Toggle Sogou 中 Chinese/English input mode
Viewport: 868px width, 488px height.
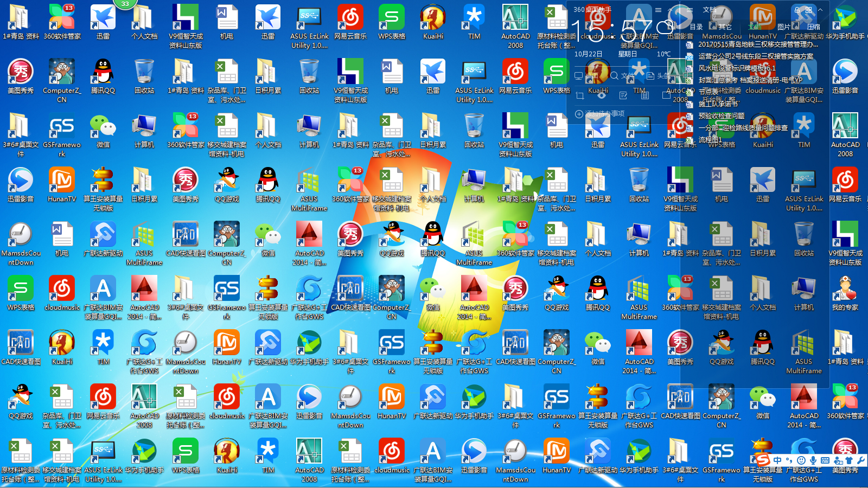(x=777, y=460)
